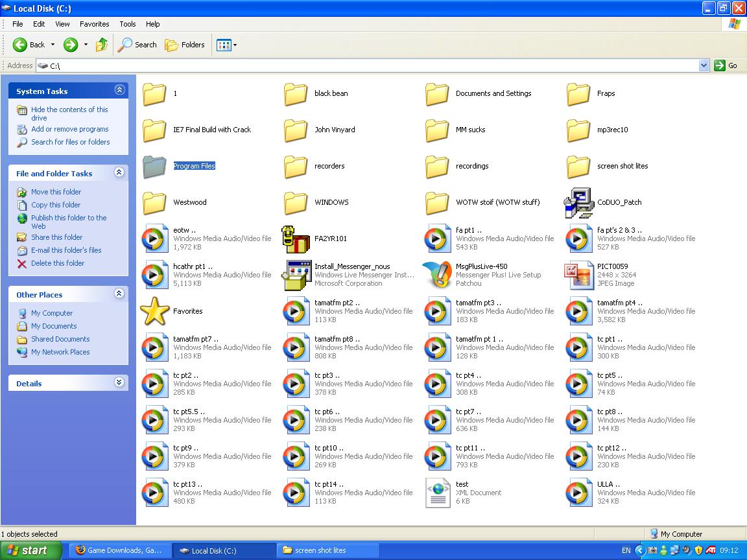The width and height of the screenshot is (747, 560).
Task: Expand the Details panel
Action: pyautogui.click(x=119, y=383)
